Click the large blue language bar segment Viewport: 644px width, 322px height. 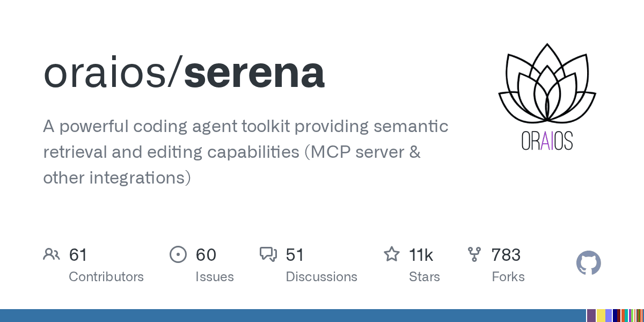293,316
